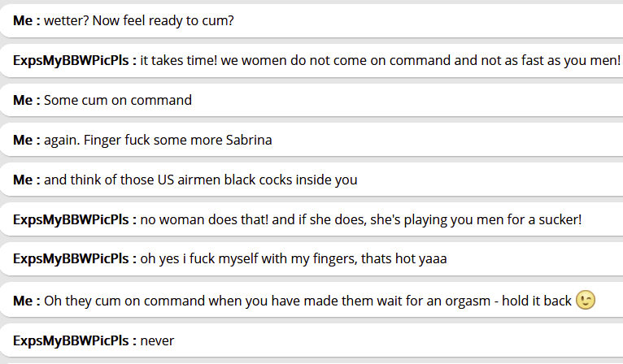Select the "never" message bubble
Viewport: 623px width, 364px height.
coord(158,340)
